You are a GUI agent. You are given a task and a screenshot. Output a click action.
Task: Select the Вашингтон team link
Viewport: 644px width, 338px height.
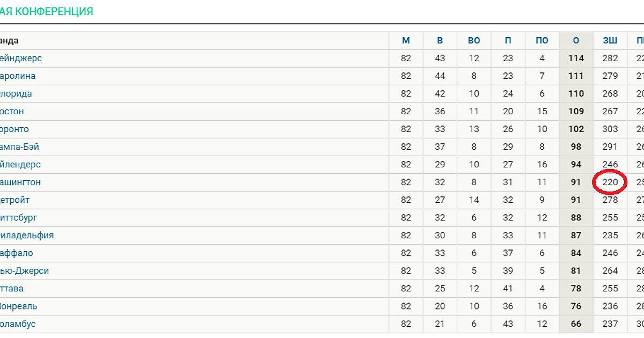[x=20, y=182]
